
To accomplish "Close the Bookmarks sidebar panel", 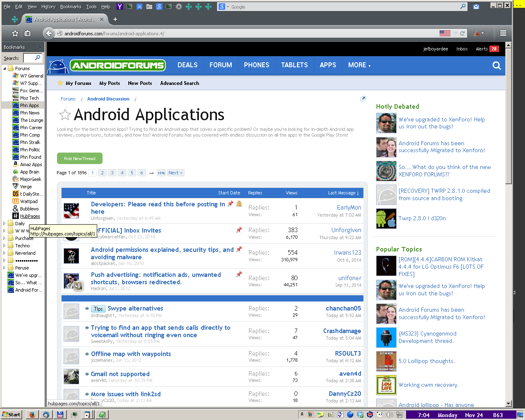I will (x=40, y=47).
